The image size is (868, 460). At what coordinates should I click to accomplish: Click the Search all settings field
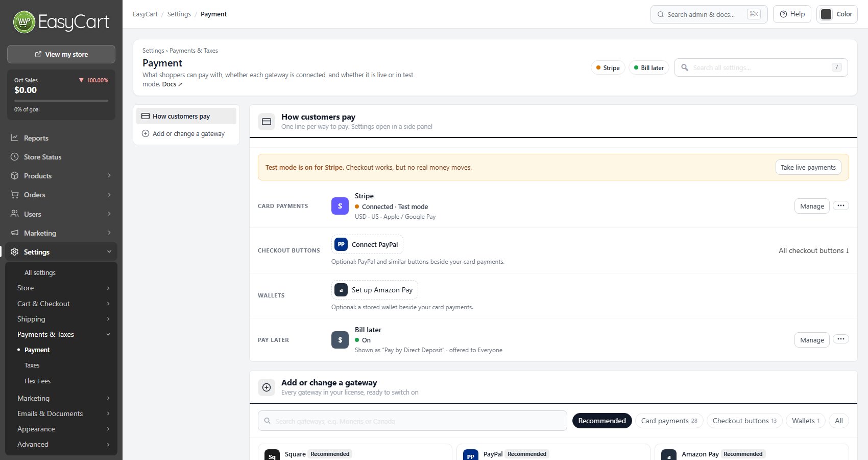(x=761, y=67)
